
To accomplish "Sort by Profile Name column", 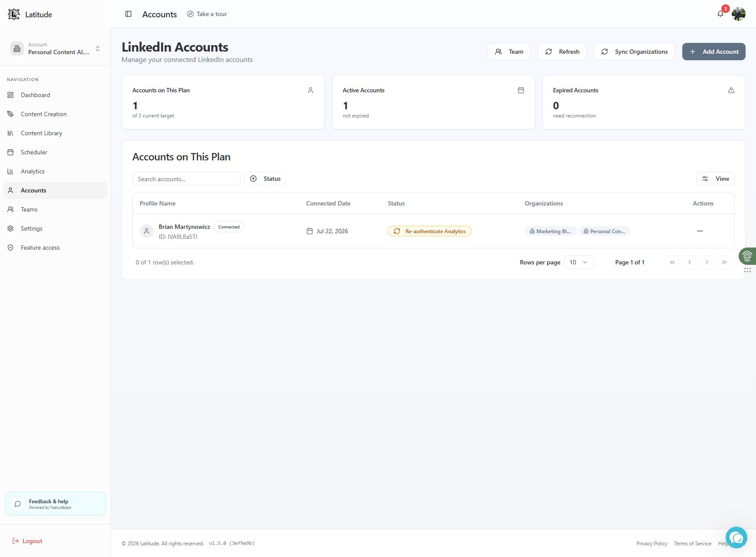I will point(157,203).
